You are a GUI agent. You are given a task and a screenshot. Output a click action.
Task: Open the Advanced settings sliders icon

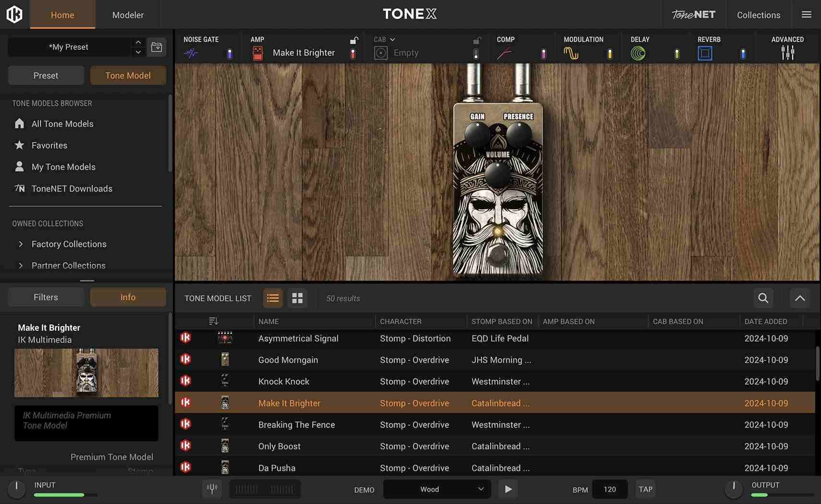pos(787,53)
